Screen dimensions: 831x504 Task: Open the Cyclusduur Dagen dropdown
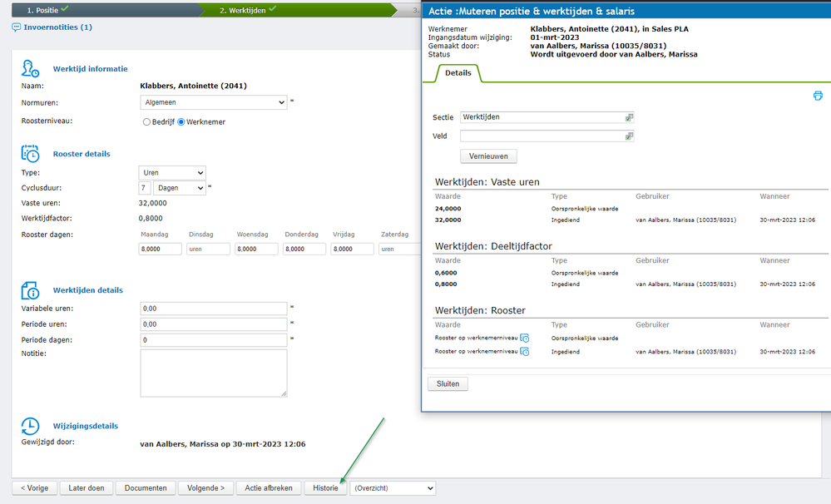pos(179,188)
